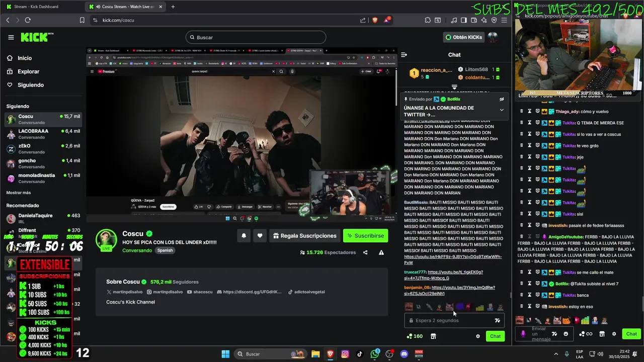This screenshot has width=644, height=362.
Task: Open DanielaTaquire recommended channel
Action: pos(43,218)
